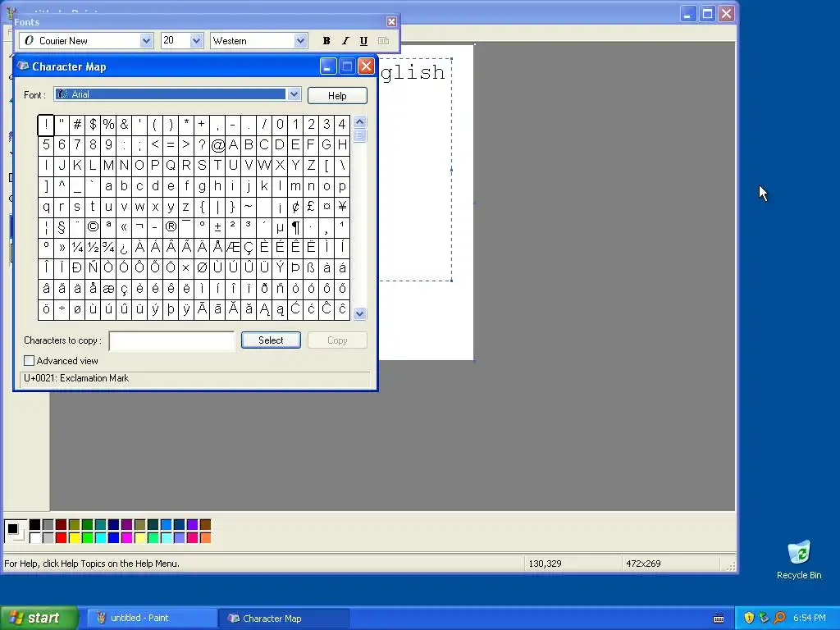Select the one quarter ¼ fraction
This screenshot has width=840, height=630.
[77, 248]
